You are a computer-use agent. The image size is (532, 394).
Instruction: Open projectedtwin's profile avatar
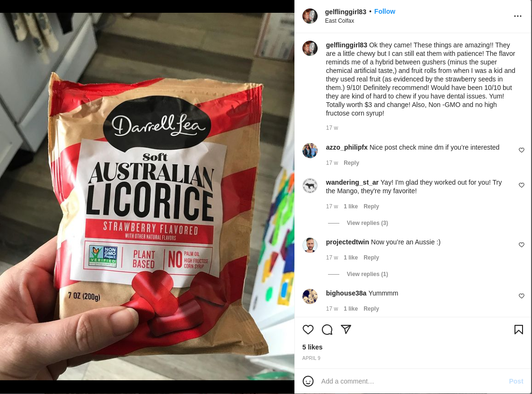(310, 245)
